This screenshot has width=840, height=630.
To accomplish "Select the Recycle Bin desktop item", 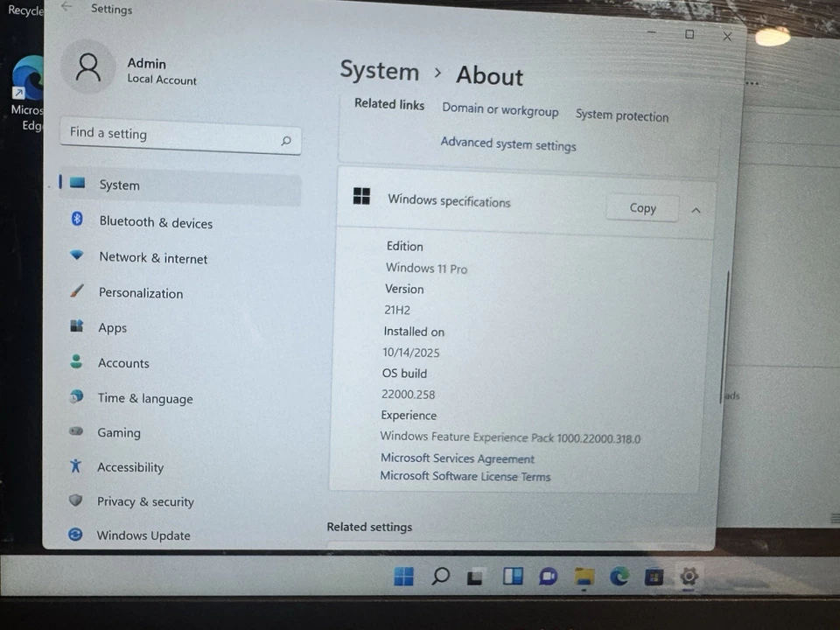I will pyautogui.click(x=24, y=10).
